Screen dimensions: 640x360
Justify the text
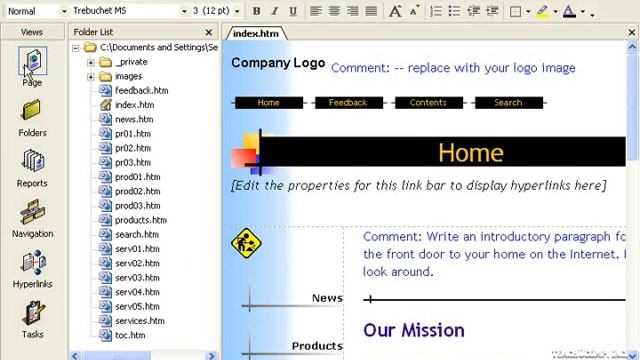click(x=371, y=11)
